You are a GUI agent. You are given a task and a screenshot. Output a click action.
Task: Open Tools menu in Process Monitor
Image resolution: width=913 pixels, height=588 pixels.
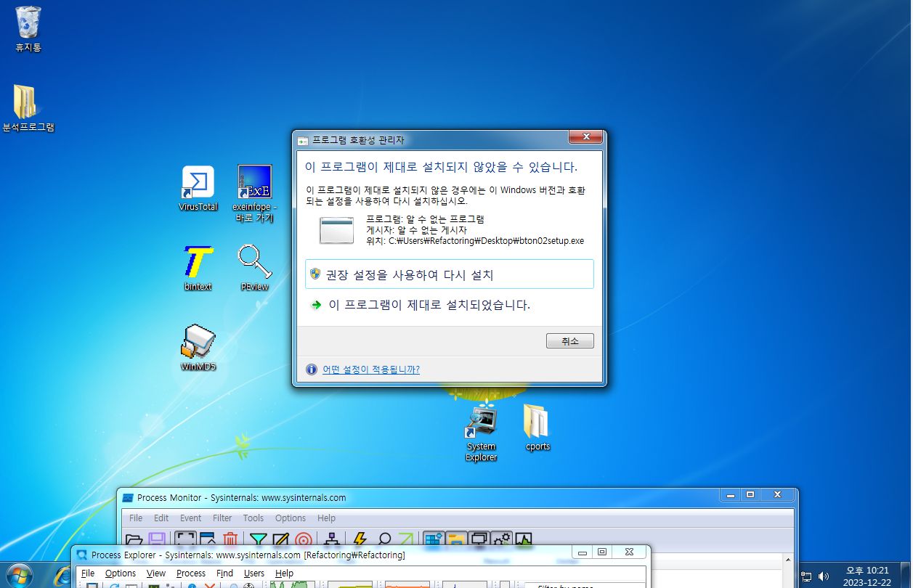253,518
